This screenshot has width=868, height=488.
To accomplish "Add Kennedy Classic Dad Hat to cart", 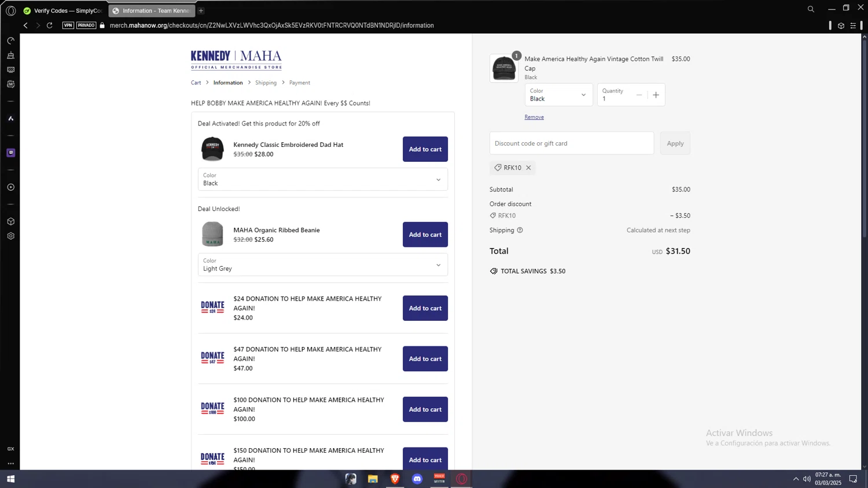I will tap(425, 149).
